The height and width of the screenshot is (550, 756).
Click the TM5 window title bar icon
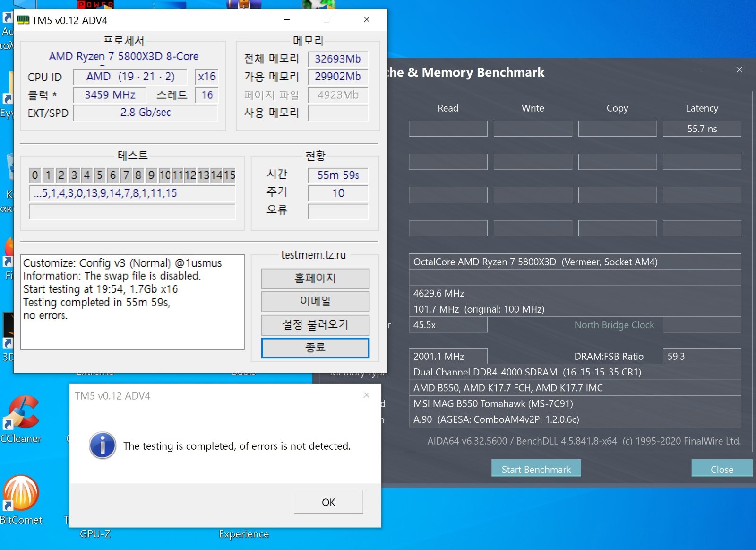click(x=23, y=20)
